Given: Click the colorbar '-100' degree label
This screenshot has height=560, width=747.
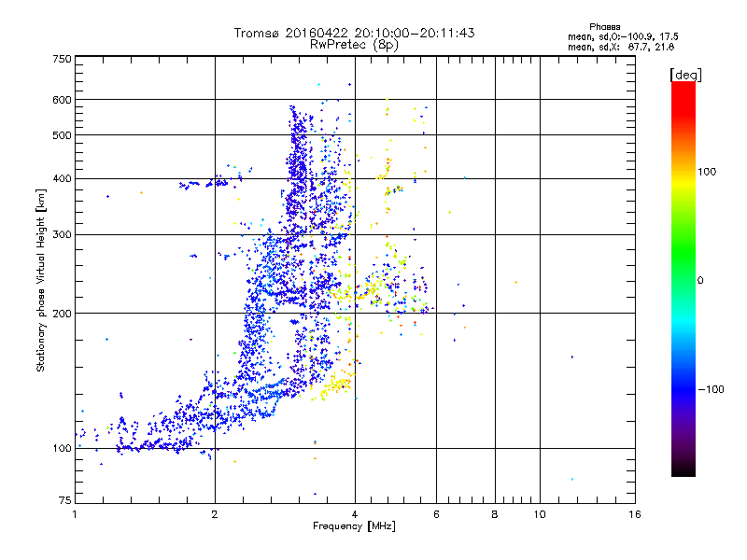Looking at the screenshot, I should [x=711, y=389].
